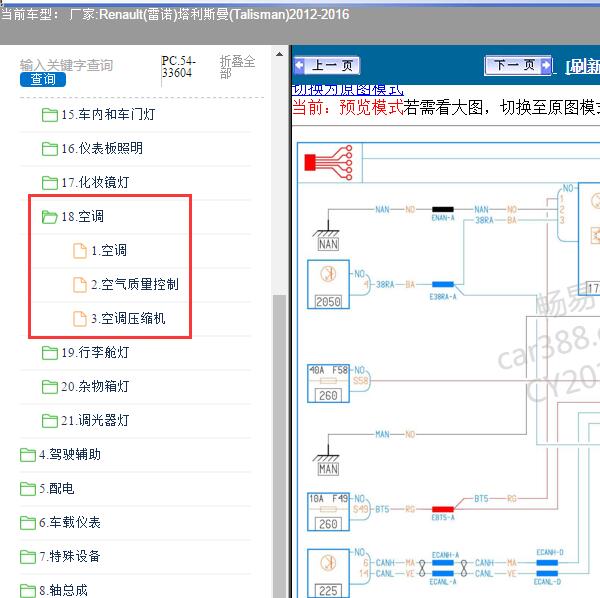Open the 19.行李舱灯 folder icon
600x598 pixels.
pyautogui.click(x=50, y=353)
